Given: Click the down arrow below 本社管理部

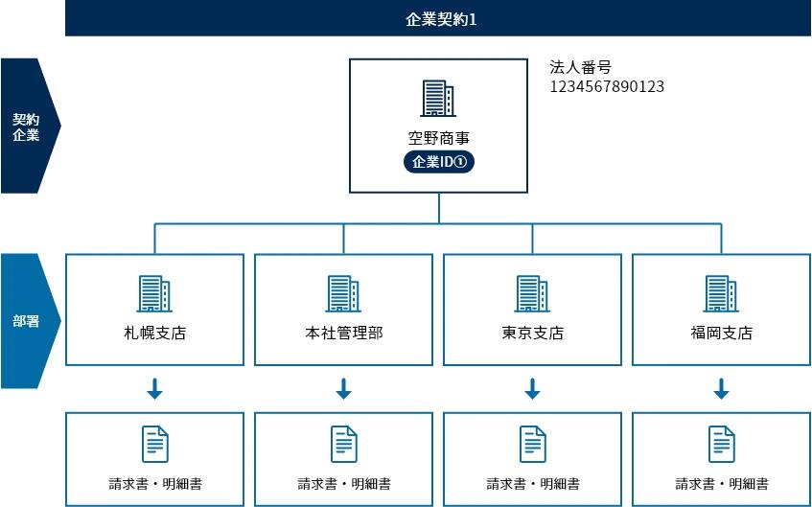Looking at the screenshot, I should 343,389.
